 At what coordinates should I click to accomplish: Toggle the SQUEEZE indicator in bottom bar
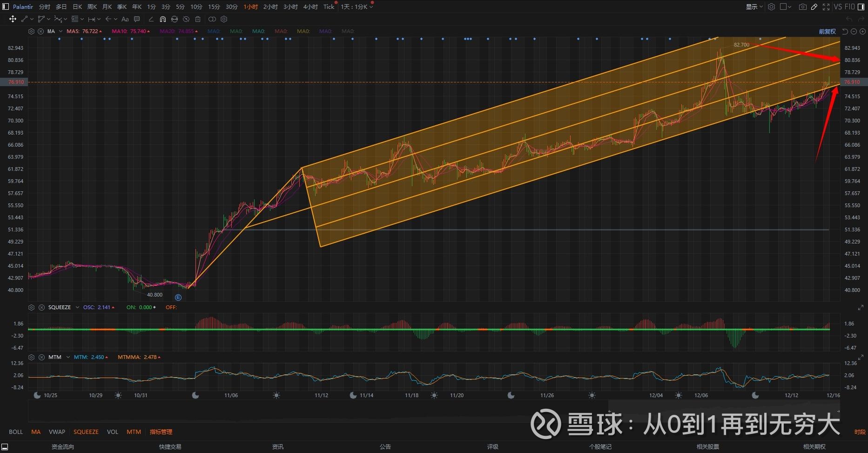[x=86, y=432]
